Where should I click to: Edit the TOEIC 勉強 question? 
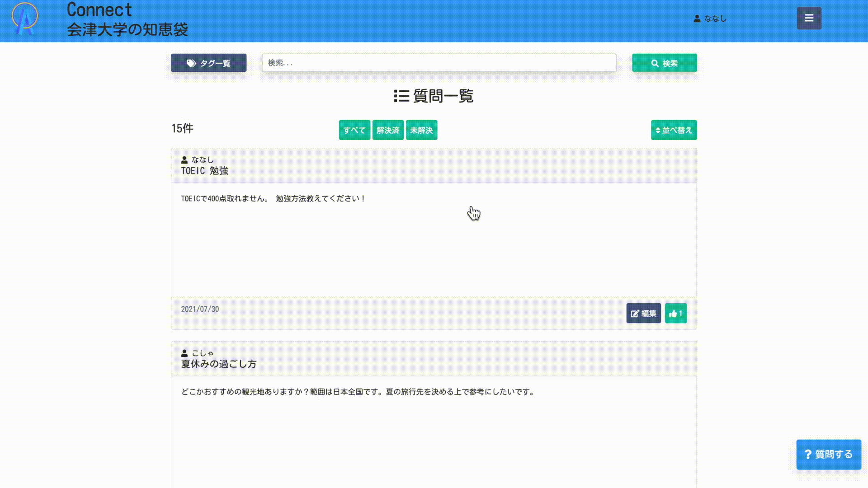coord(643,313)
